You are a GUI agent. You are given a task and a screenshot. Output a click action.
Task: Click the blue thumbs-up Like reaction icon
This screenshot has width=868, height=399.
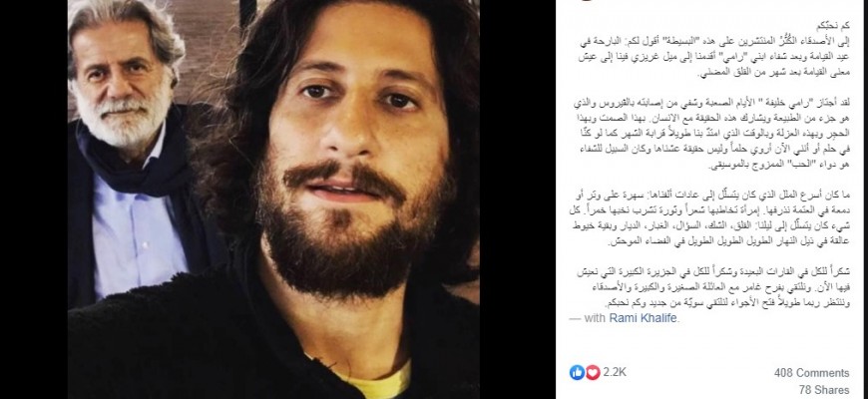[x=577, y=372]
